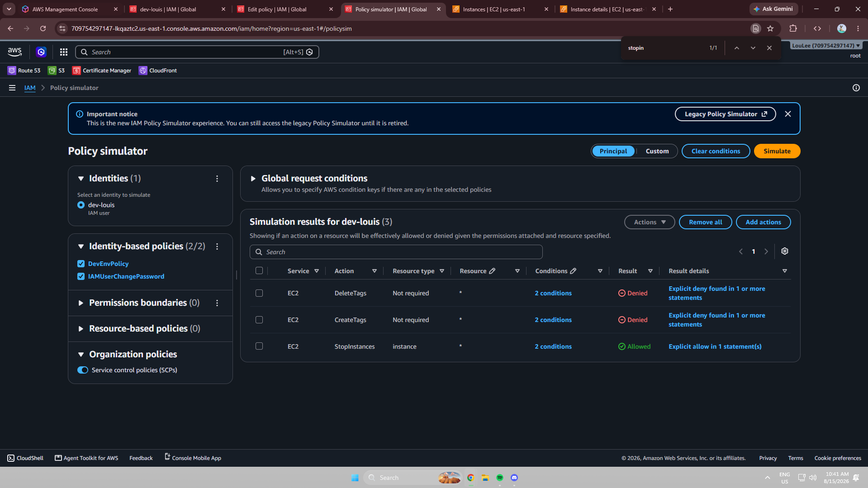Viewport: 868px width, 488px height.
Task: Open Spotify from the taskbar
Action: click(x=500, y=478)
